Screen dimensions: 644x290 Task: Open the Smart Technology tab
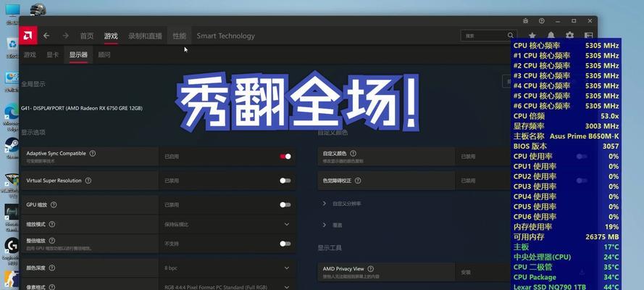click(225, 36)
